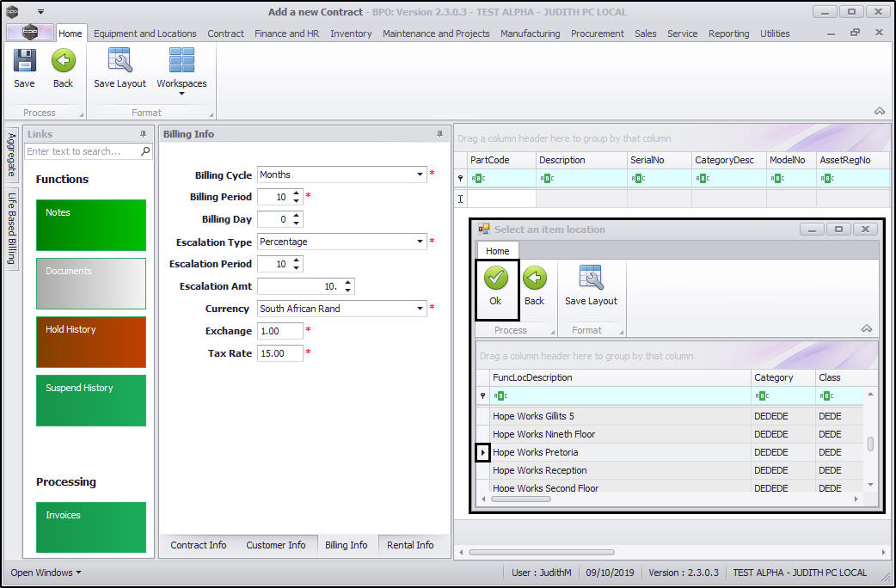896x588 pixels.
Task: Click Save Layout in the location dialog
Action: (x=591, y=279)
